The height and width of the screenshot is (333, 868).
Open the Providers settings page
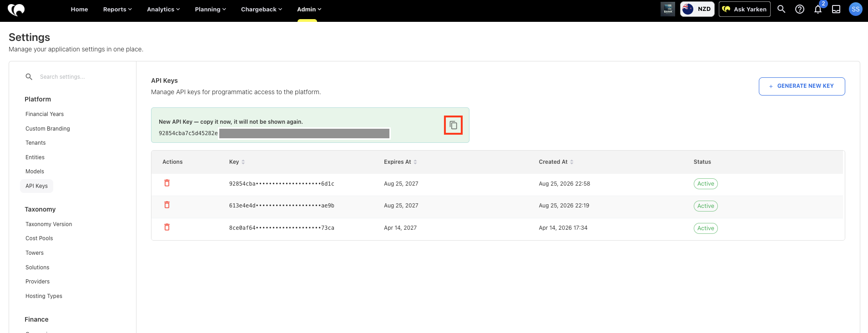coord(38,282)
